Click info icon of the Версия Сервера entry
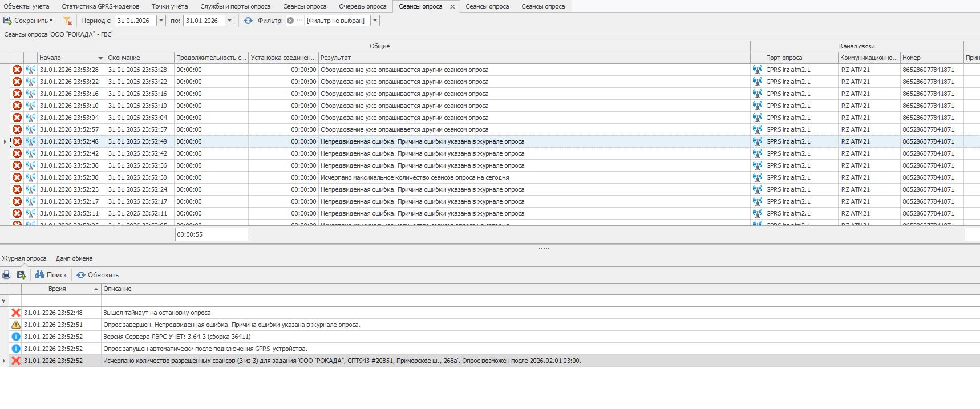Screen dimensions: 980x409 click(x=16, y=337)
